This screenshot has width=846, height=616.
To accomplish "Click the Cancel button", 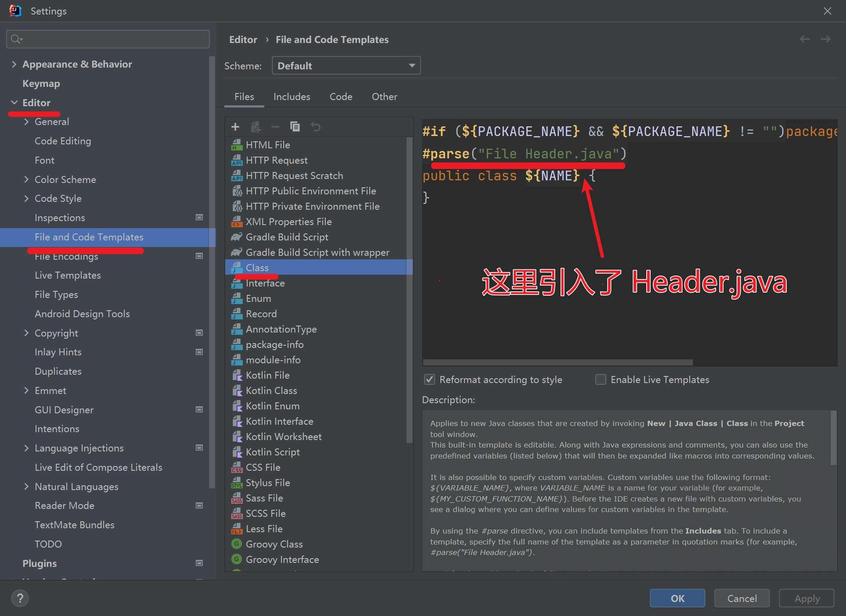I will tap(742, 598).
